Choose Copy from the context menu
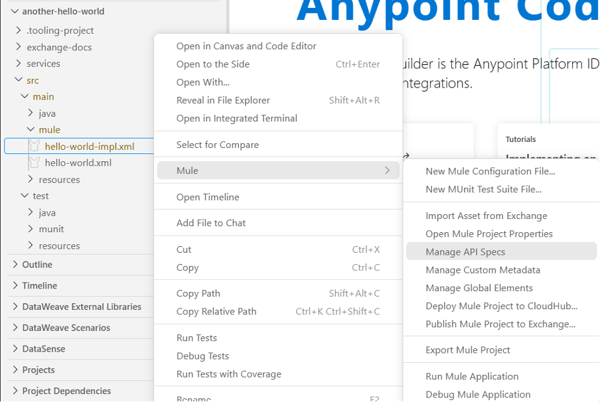The width and height of the screenshot is (600, 402). click(x=278, y=267)
